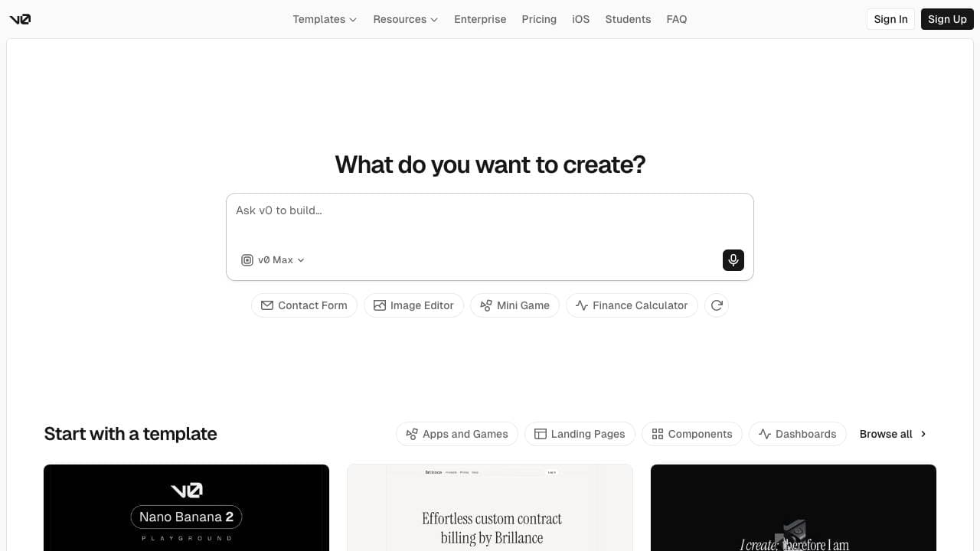
Task: Open the v0 Max model selector
Action: tap(273, 260)
